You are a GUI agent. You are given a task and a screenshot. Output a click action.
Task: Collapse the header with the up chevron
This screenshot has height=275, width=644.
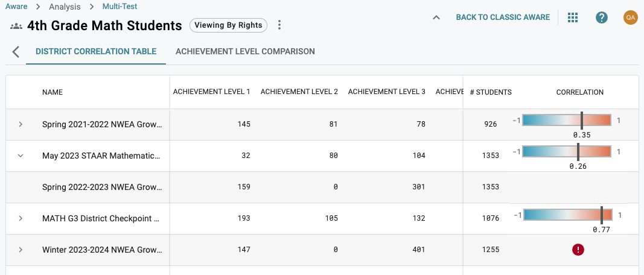coord(436,17)
